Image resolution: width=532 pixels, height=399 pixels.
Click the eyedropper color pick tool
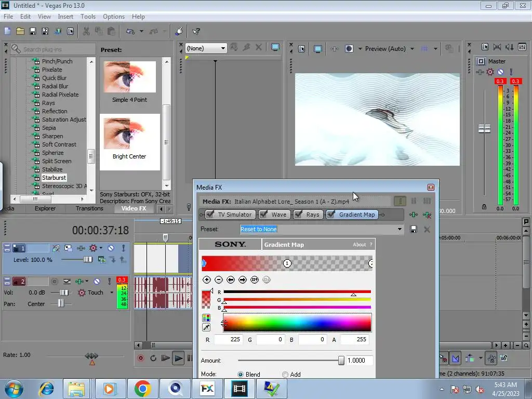(206, 327)
